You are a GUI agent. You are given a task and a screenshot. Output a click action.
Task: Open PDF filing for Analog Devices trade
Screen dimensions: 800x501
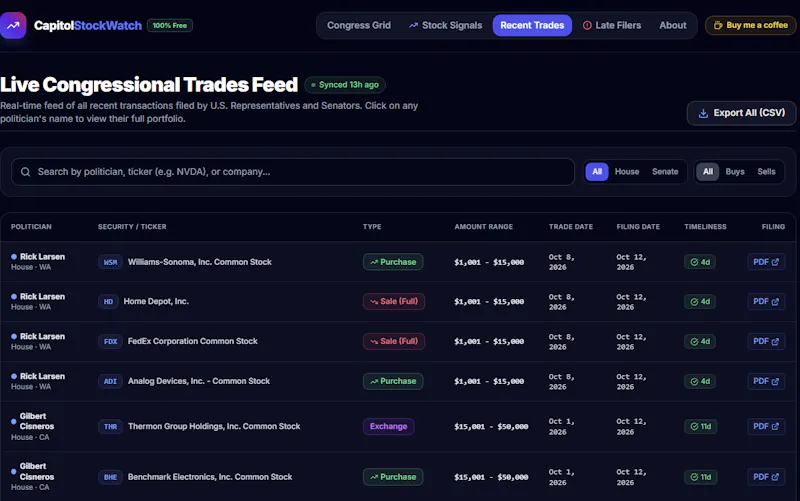point(766,381)
